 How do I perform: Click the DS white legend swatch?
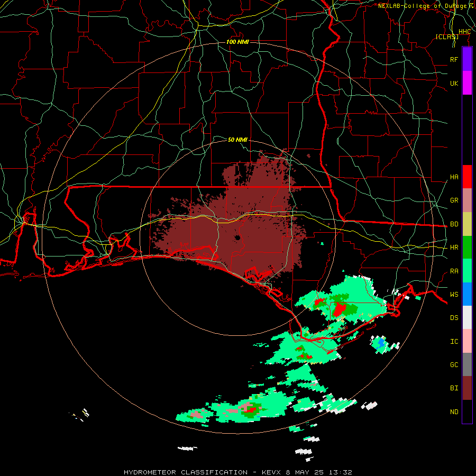coord(467,317)
